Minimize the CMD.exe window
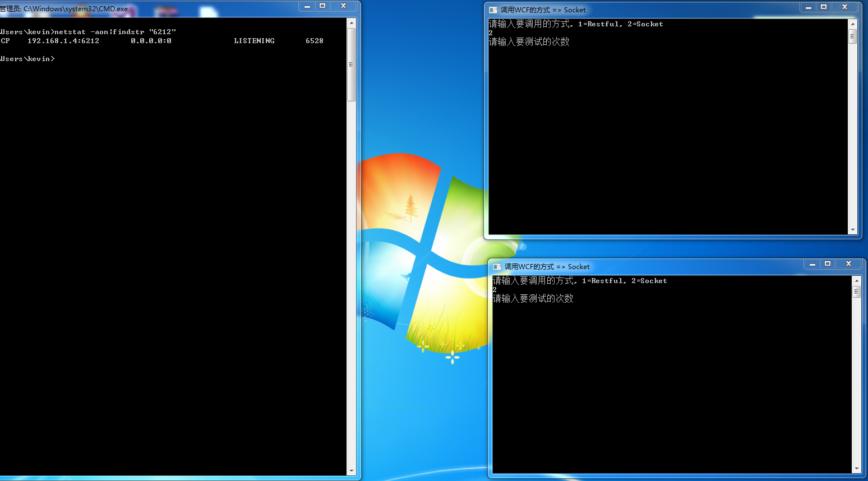Screen dimensions: 868x481 point(307,6)
